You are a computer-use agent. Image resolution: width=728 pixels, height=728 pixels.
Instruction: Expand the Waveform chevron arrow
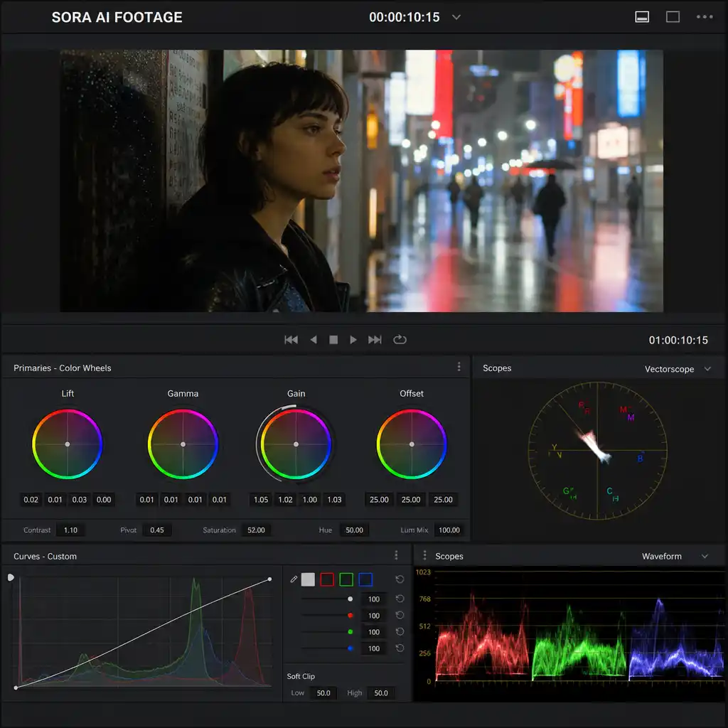(x=705, y=556)
